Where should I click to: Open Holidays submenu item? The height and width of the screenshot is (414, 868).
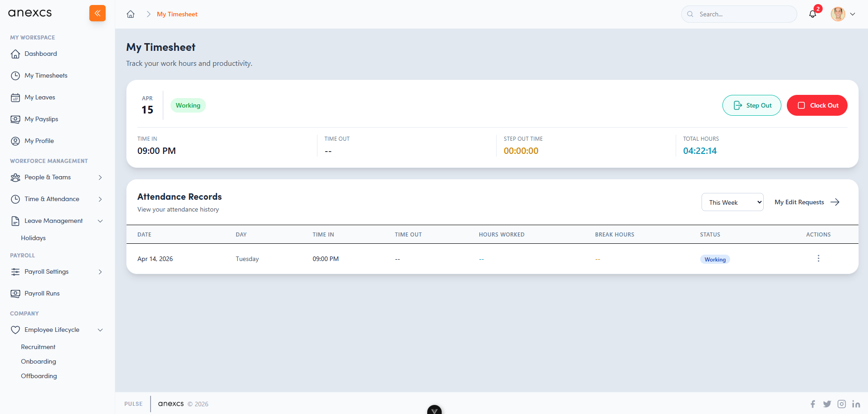click(x=33, y=238)
